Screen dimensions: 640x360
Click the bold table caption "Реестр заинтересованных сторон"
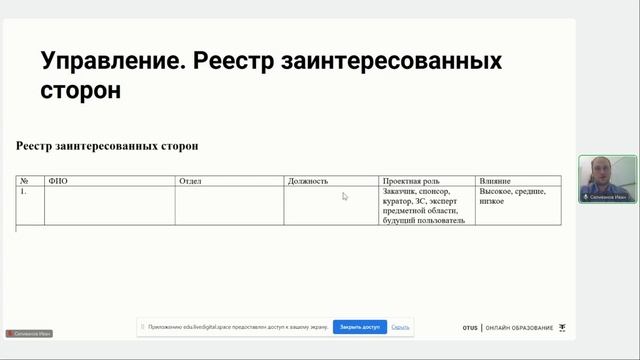107,146
